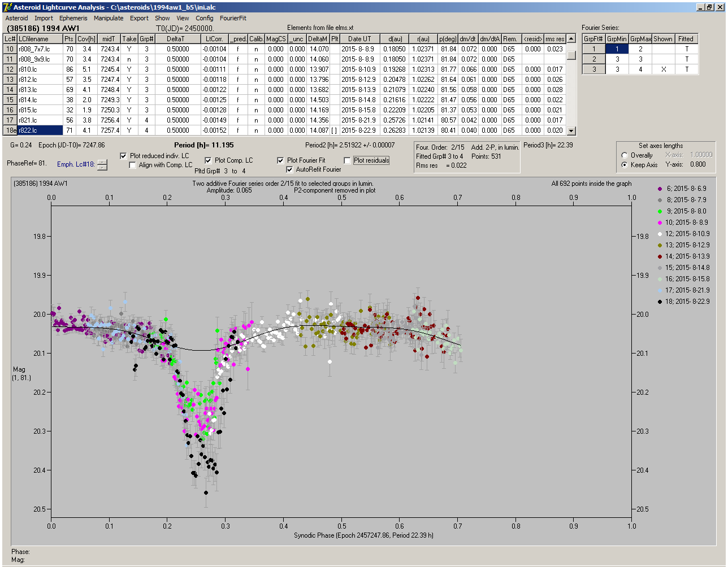Click file name r810.lc
The height and width of the screenshot is (567, 728).
click(40, 69)
